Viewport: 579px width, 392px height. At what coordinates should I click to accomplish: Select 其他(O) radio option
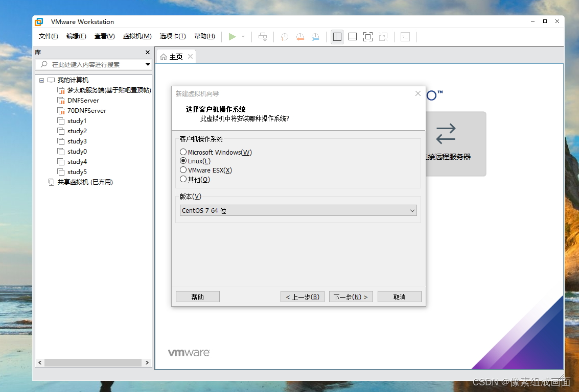(x=183, y=179)
